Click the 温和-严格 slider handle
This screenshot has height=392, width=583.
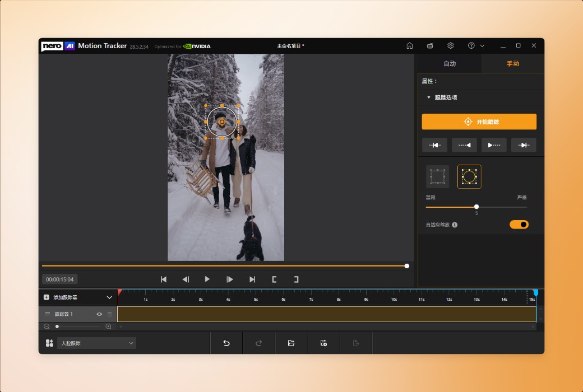pyautogui.click(x=476, y=207)
